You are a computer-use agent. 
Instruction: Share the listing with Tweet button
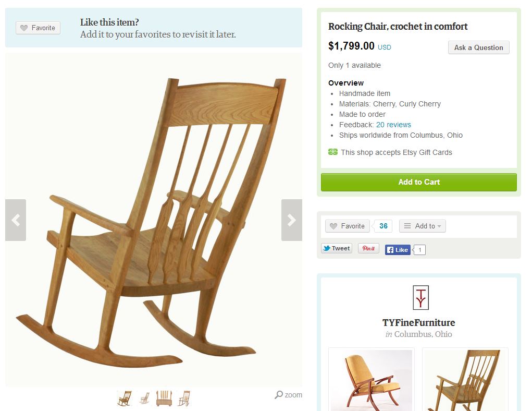coord(337,248)
